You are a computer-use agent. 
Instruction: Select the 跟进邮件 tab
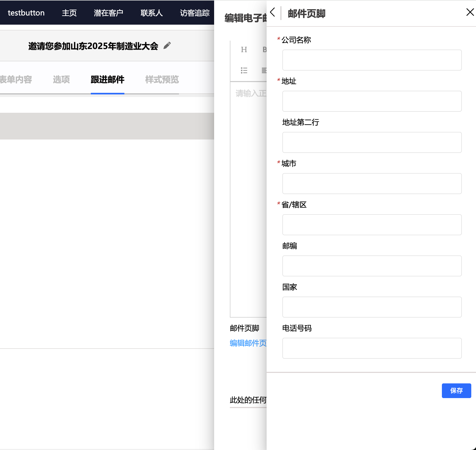click(107, 79)
